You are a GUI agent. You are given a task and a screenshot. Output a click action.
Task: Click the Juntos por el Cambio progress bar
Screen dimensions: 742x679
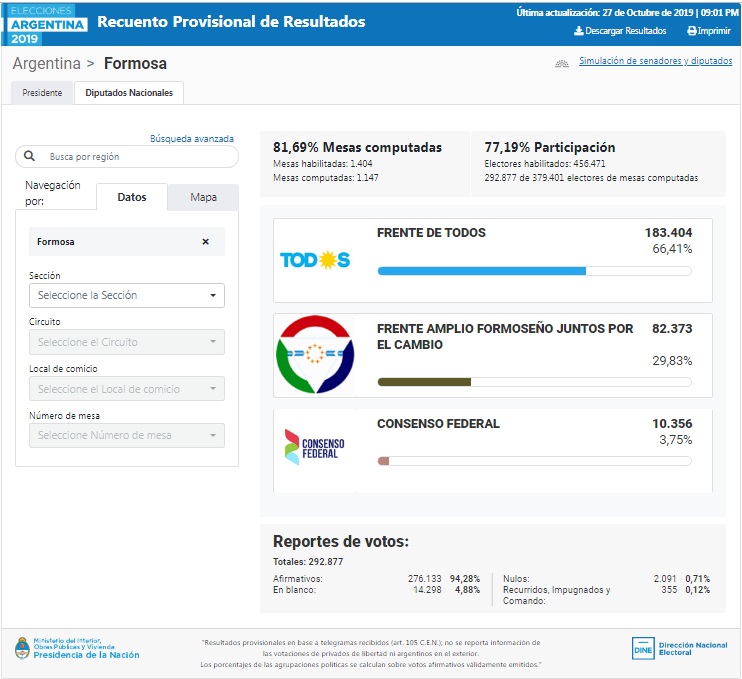pos(534,382)
